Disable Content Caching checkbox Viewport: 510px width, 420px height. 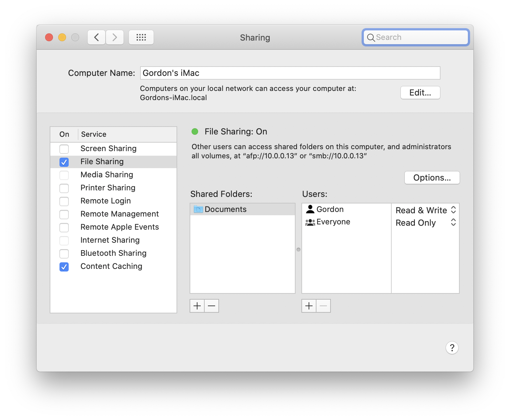coord(64,267)
